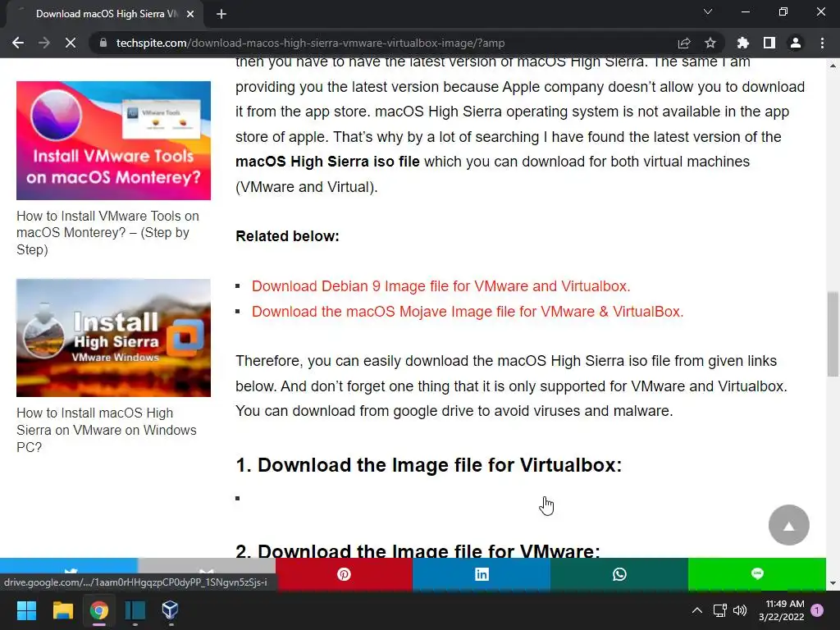Viewport: 840px width, 630px height.
Task: Open Chrome extensions puzzle icon
Action: [743, 43]
